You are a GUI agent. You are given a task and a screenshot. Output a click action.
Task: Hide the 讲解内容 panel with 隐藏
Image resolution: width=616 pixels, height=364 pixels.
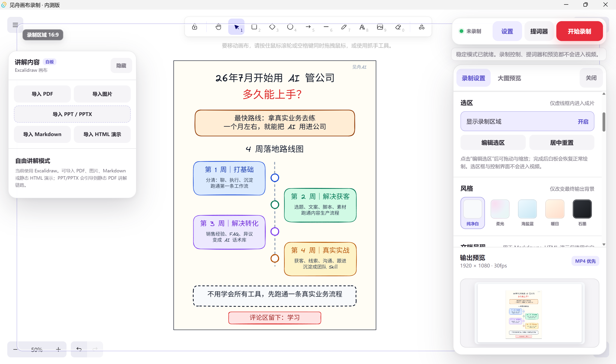121,66
